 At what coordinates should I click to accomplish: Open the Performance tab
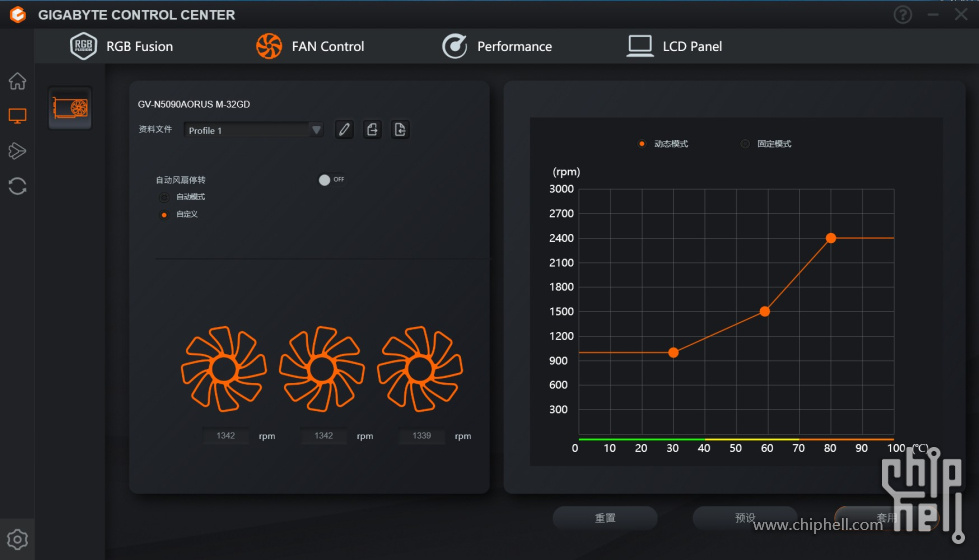point(497,46)
